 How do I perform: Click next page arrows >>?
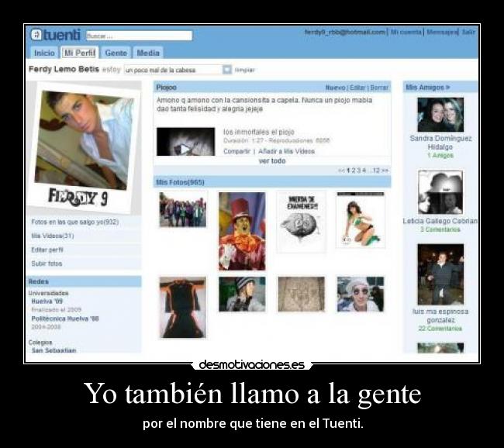385,171
